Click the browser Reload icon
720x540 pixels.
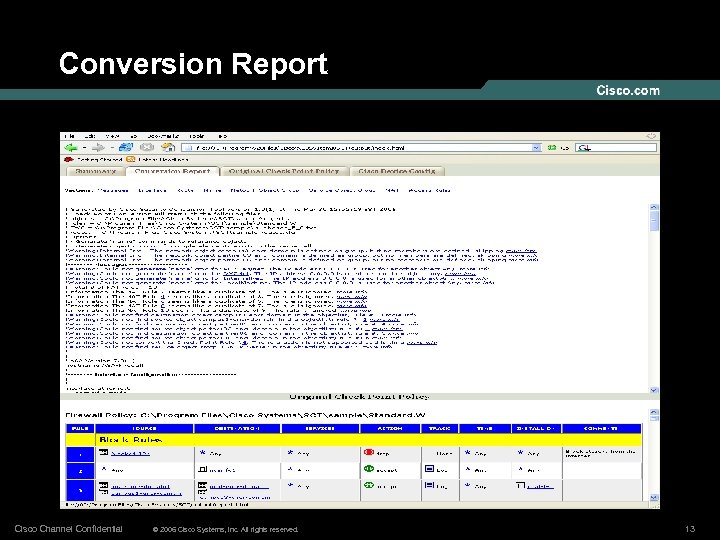pos(126,147)
